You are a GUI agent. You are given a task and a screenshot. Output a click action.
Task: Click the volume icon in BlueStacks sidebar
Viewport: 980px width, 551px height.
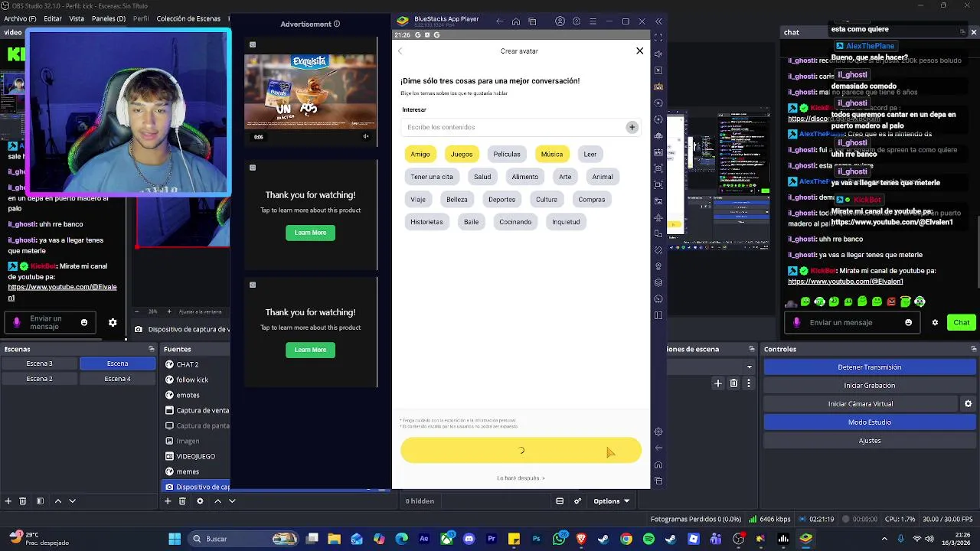tap(658, 54)
